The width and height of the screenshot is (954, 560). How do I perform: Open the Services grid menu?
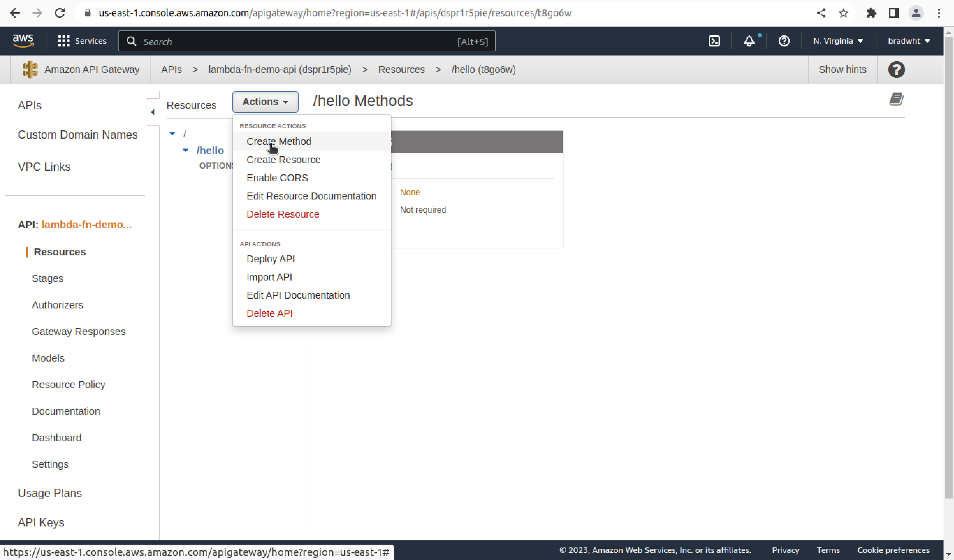pos(82,41)
